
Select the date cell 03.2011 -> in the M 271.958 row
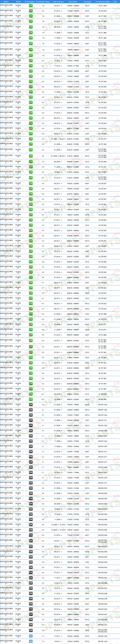point(58,6)
